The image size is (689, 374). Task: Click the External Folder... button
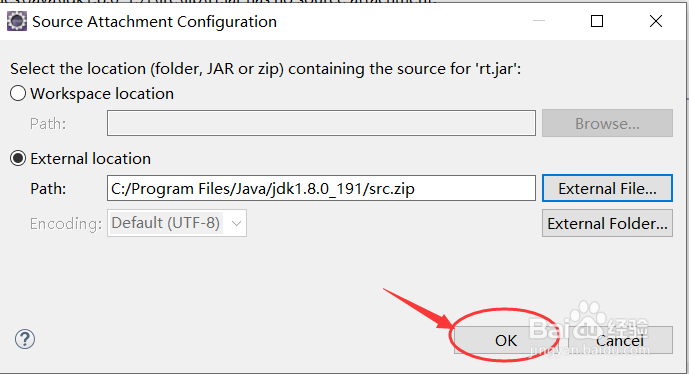607,223
